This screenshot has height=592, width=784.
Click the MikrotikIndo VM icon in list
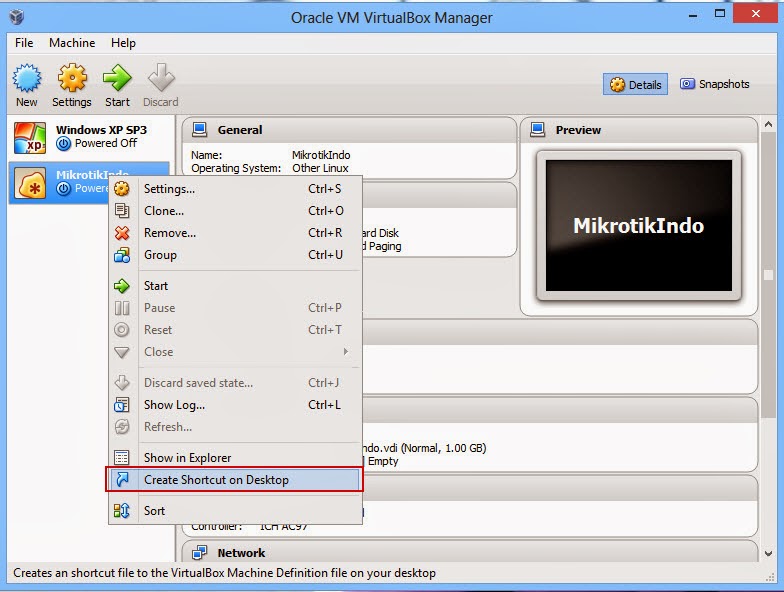pyautogui.click(x=30, y=183)
